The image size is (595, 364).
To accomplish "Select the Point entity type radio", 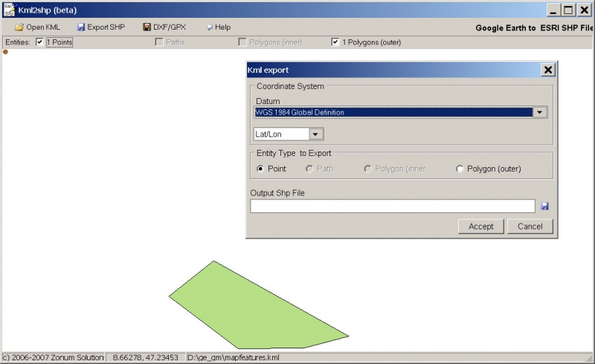I will 260,169.
